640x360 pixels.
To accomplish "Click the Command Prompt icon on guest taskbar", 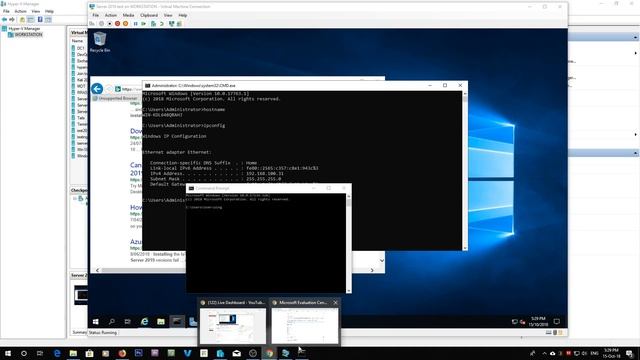I will tap(177, 322).
